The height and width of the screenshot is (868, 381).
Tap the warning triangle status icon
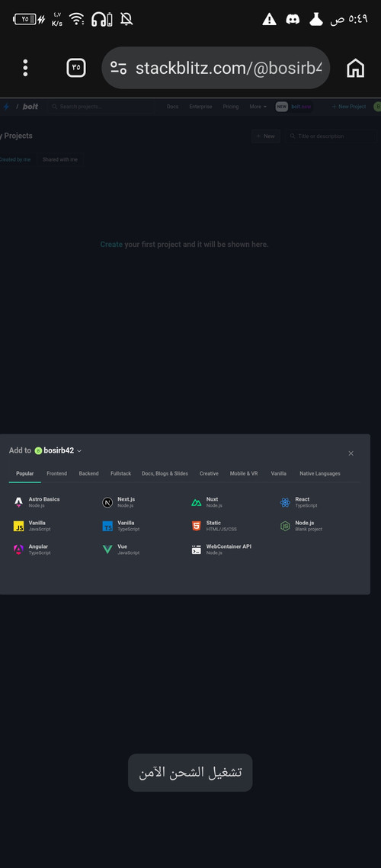[x=269, y=19]
